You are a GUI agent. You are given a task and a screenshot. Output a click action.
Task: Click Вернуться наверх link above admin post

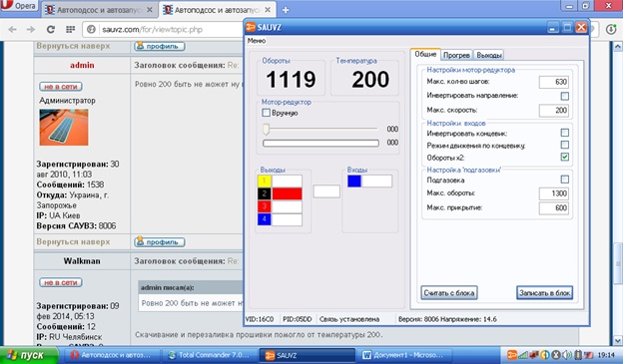tap(73, 46)
